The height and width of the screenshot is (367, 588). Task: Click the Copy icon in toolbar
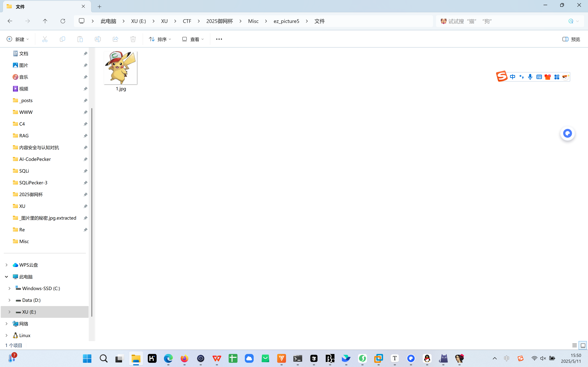(x=62, y=39)
